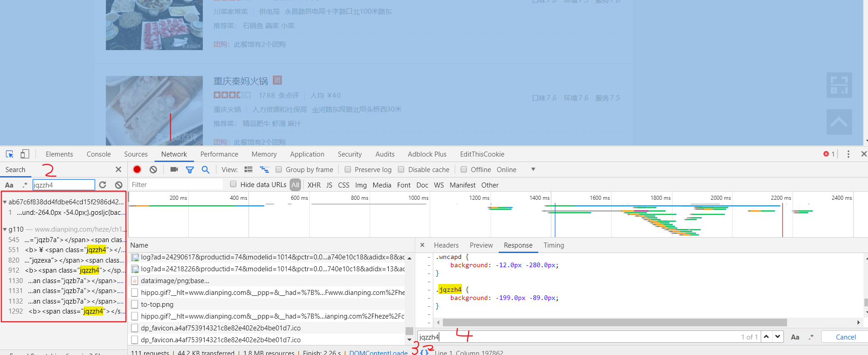Check the Disable cache option
Screen dimensions: 868x355
tap(401, 169)
